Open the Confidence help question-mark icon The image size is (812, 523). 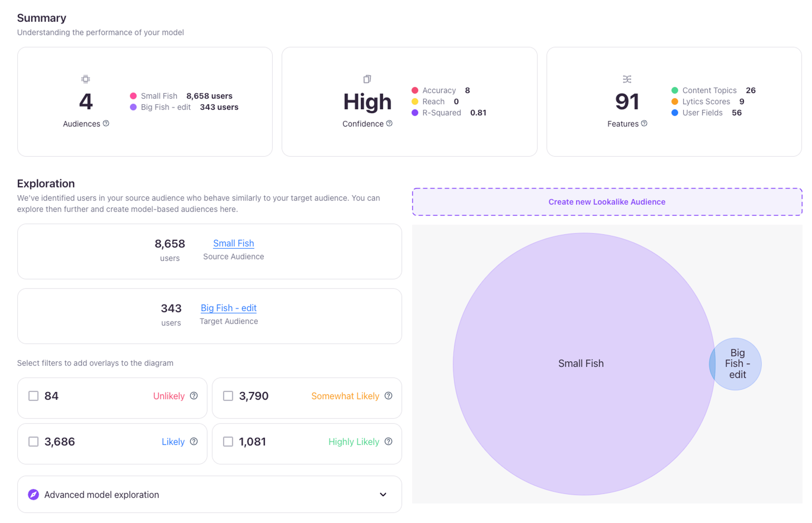pos(389,123)
